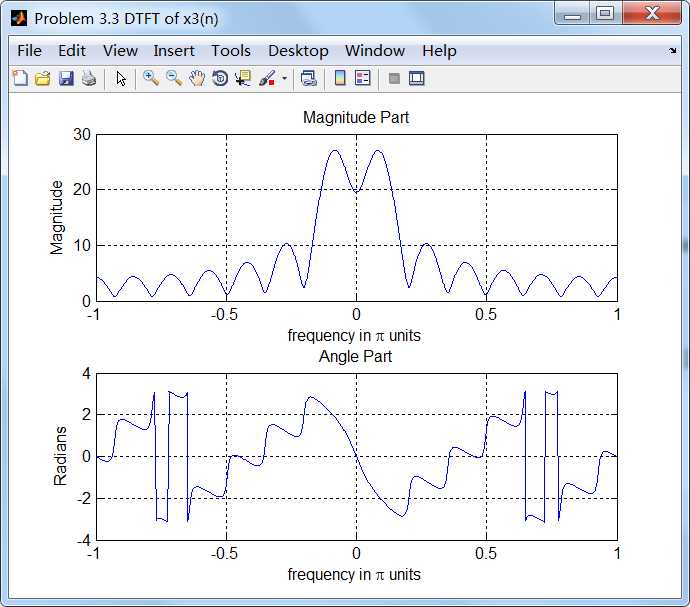Close the Problem 3.3 figure window
This screenshot has width=690, height=607.
click(652, 13)
